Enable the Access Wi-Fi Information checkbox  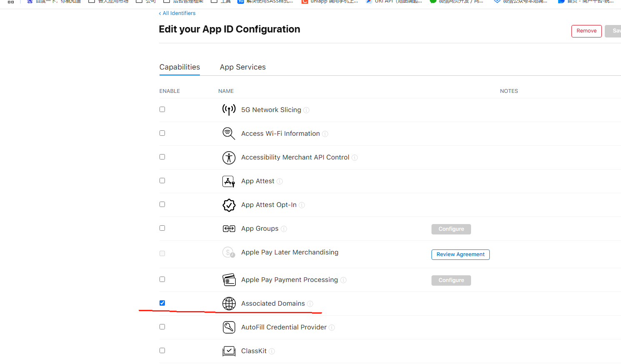click(x=162, y=133)
